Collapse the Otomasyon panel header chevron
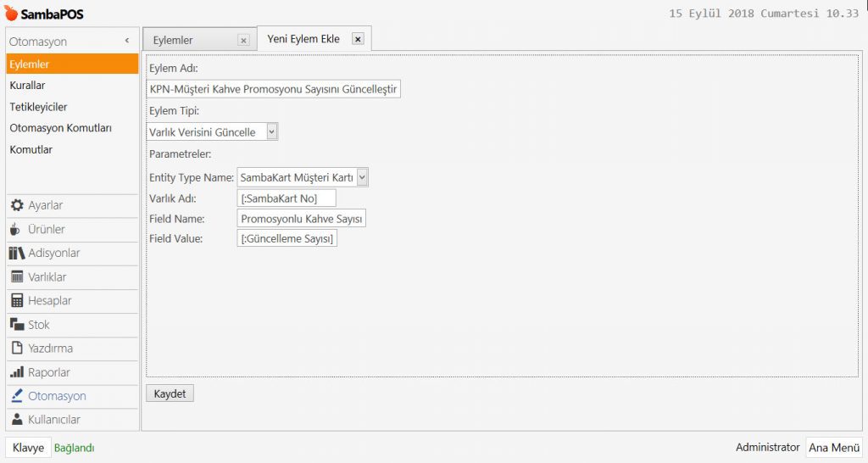 coord(126,41)
